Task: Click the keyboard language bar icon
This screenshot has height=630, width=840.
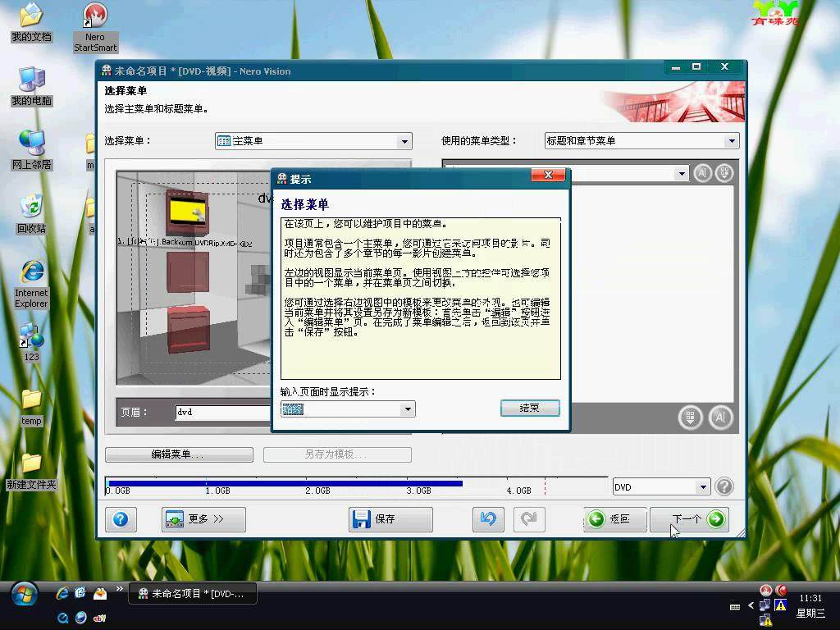Action: [x=735, y=607]
